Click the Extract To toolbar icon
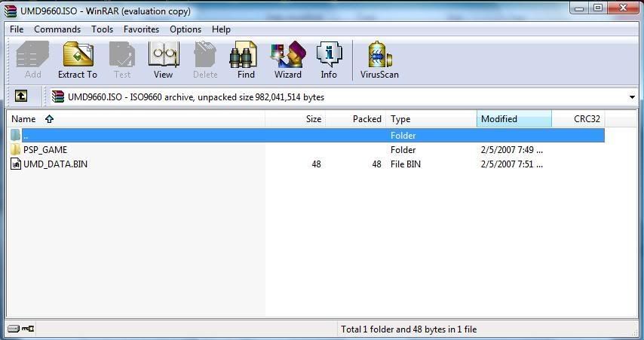Image resolution: width=644 pixels, height=340 pixels. pos(78,60)
